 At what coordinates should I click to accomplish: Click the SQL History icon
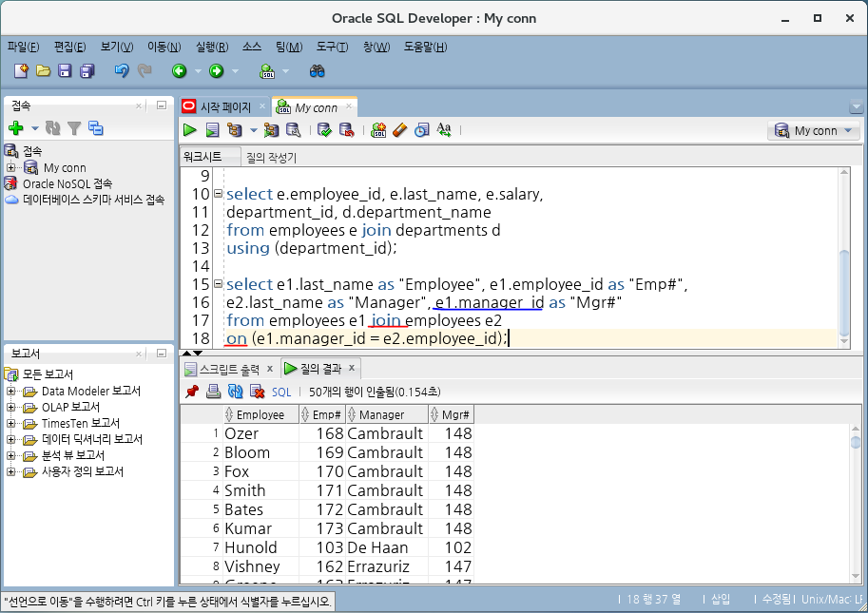pos(422,130)
